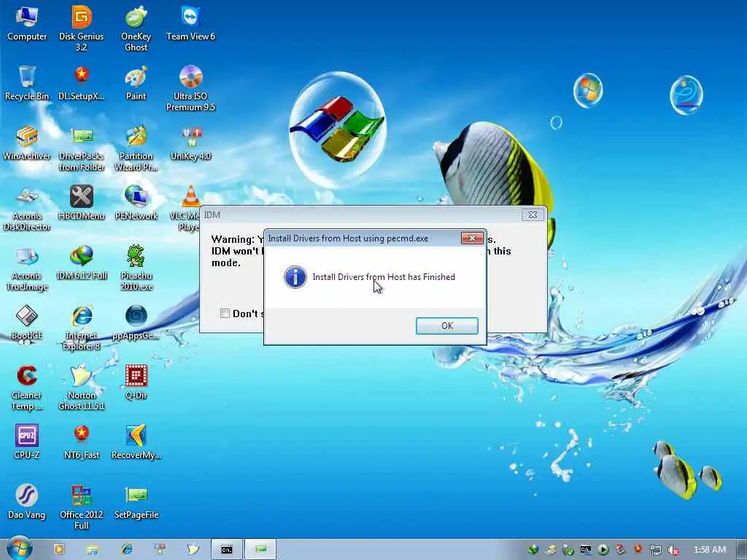Select the BootICE icon
The width and height of the screenshot is (747, 560).
[27, 322]
